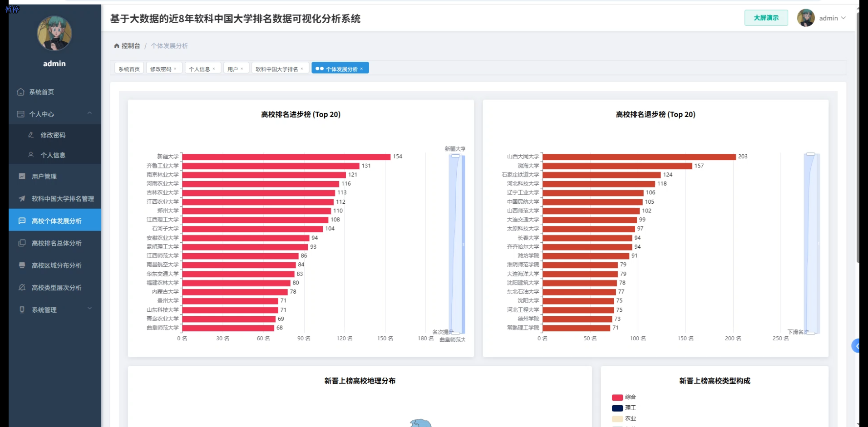Screen dimensions: 868x427
Task: Click the 河北科技大学 axis label
Action: coord(523,184)
